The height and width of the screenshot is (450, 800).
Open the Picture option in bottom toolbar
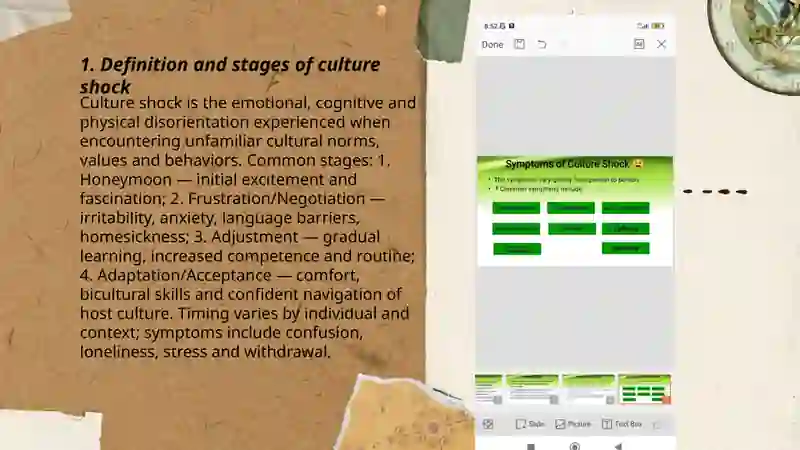(x=573, y=424)
